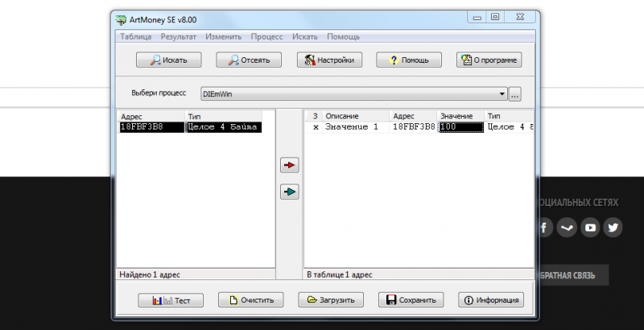
Task: Open the Результат menu
Action: pos(178,36)
